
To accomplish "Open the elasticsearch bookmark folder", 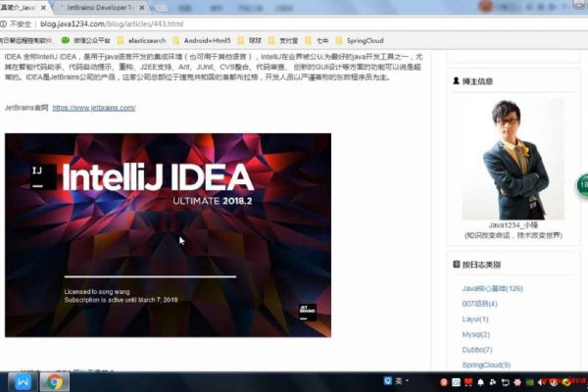I will [x=141, y=40].
